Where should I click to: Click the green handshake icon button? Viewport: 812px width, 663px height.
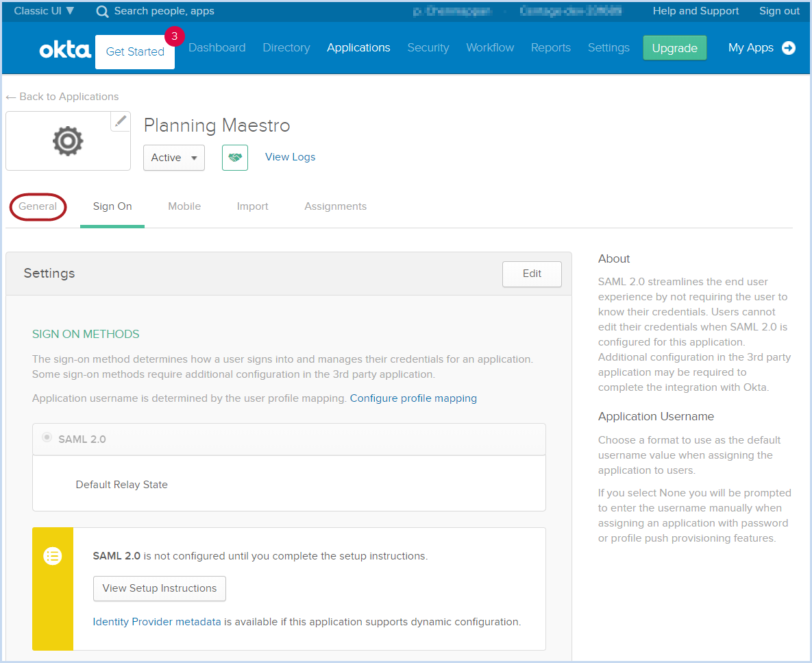coord(235,158)
